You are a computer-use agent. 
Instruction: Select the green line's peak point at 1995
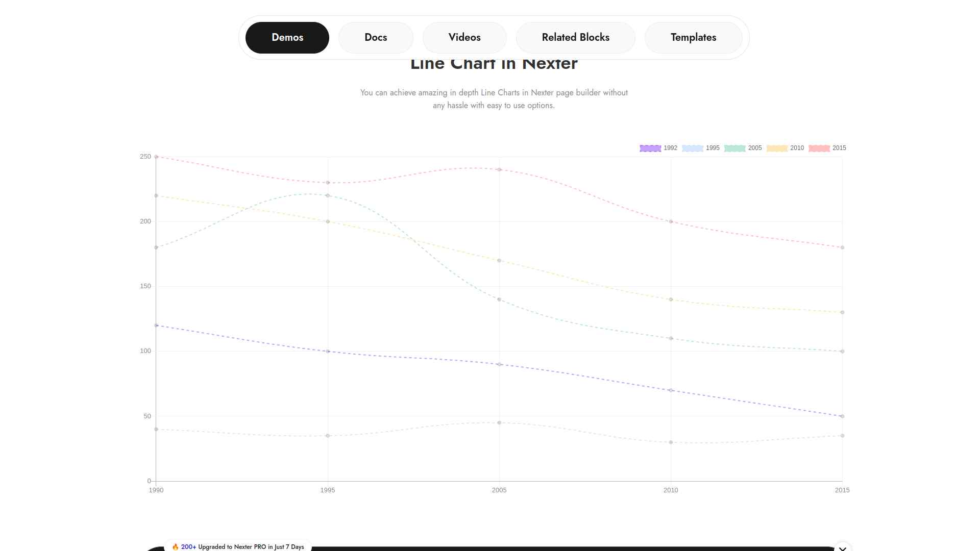[x=328, y=196]
